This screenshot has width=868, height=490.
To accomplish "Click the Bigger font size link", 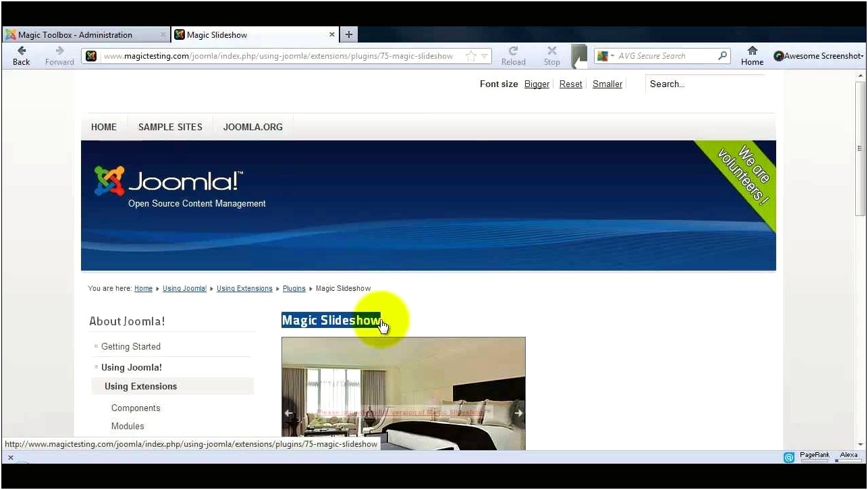I will click(537, 84).
